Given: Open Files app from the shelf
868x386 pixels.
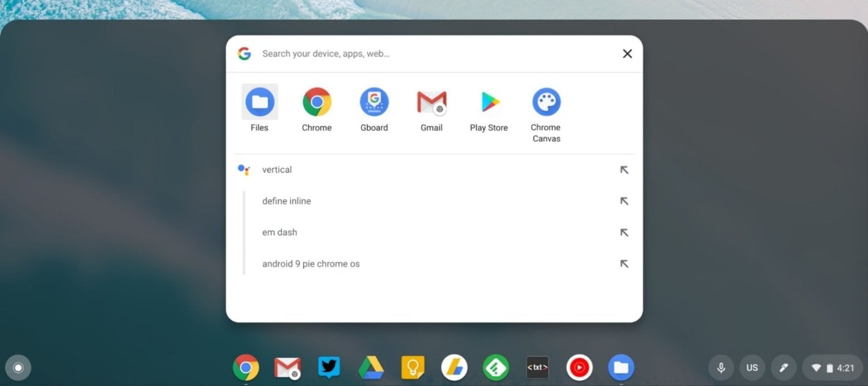Looking at the screenshot, I should (x=621, y=368).
